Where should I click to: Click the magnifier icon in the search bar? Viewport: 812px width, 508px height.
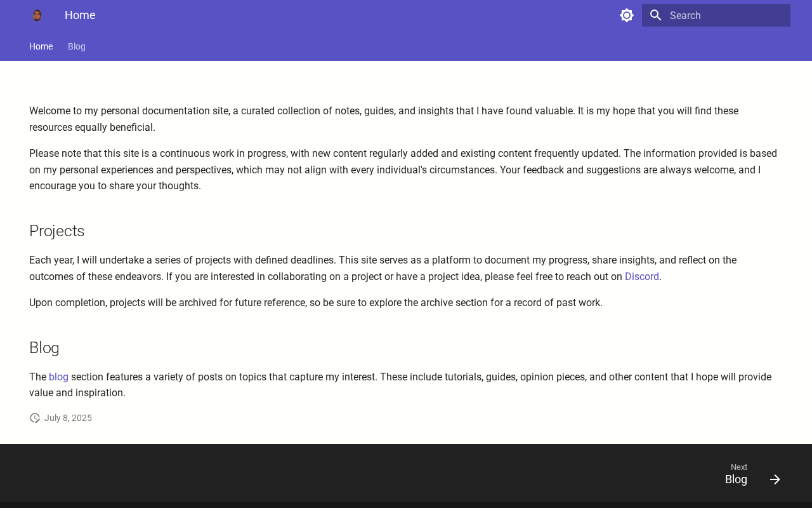656,15
